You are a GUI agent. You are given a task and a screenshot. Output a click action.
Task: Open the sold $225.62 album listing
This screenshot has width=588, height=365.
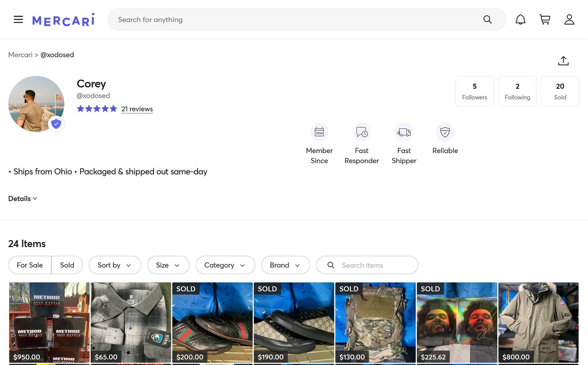[x=457, y=322]
